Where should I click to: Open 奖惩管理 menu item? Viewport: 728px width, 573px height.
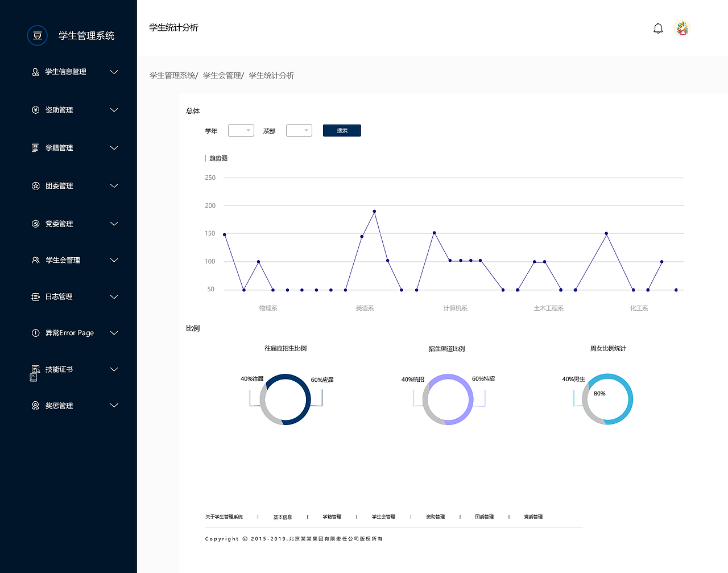point(59,406)
